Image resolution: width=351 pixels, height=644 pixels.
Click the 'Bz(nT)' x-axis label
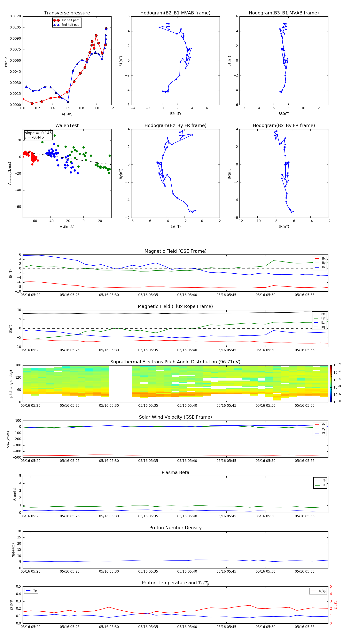click(x=175, y=227)
